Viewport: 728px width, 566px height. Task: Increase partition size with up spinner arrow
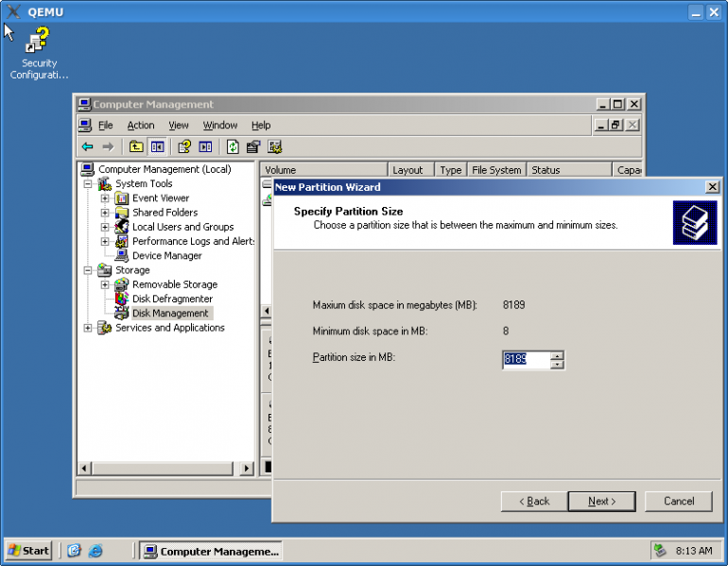pos(557,355)
